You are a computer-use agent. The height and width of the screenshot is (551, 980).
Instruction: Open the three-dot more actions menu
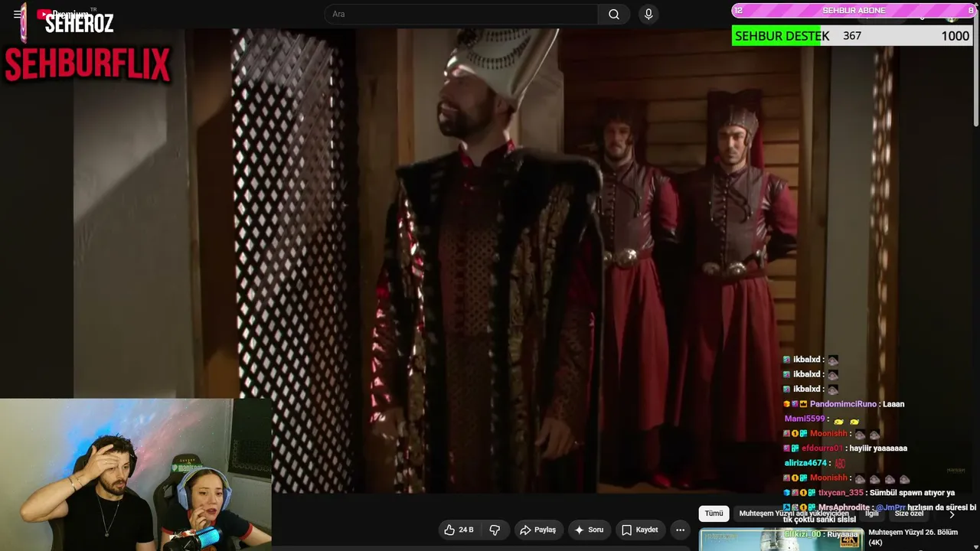pos(680,530)
